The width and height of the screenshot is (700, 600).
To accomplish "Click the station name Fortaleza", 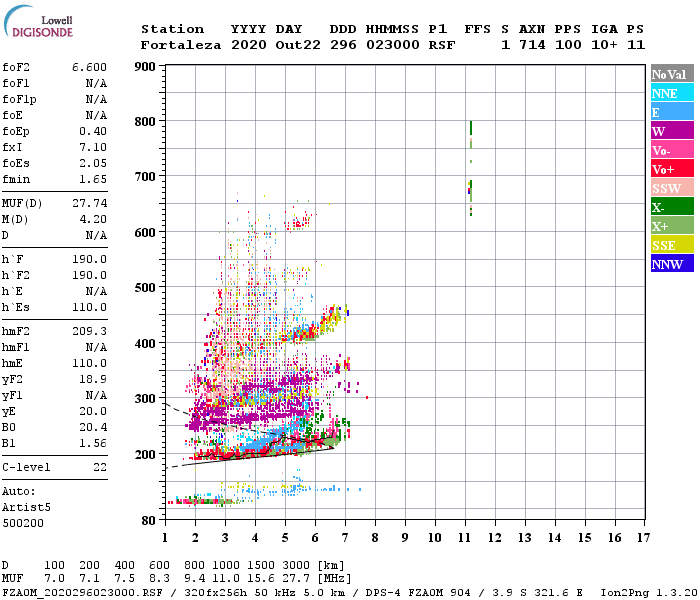I will [x=181, y=45].
